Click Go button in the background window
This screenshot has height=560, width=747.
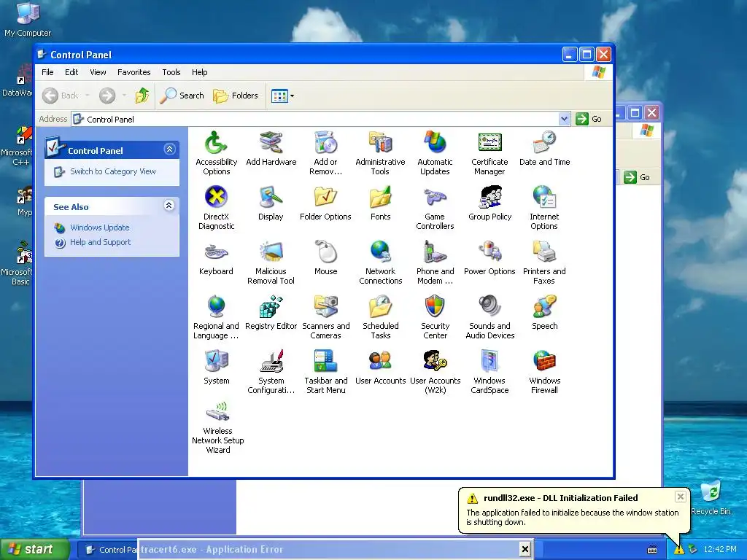click(x=637, y=177)
